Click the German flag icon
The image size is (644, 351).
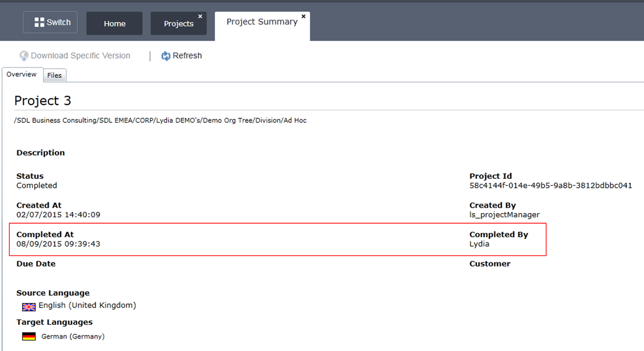[x=28, y=337]
